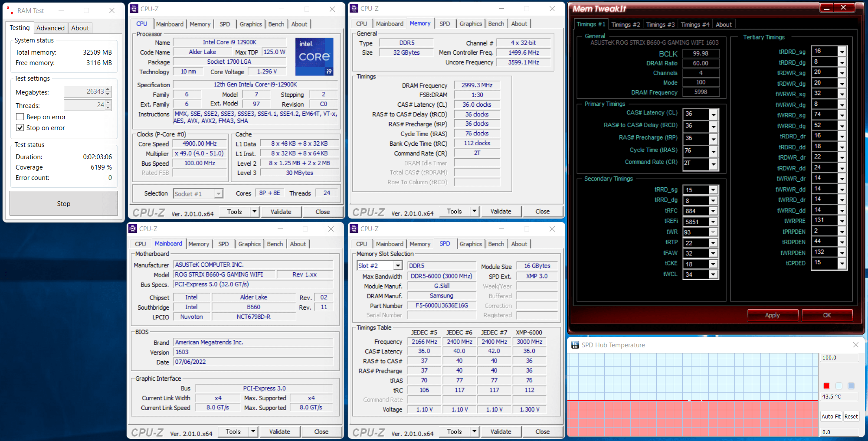868x441 pixels.
Task: Open the Socket #1 selection dropdown
Action: point(219,193)
